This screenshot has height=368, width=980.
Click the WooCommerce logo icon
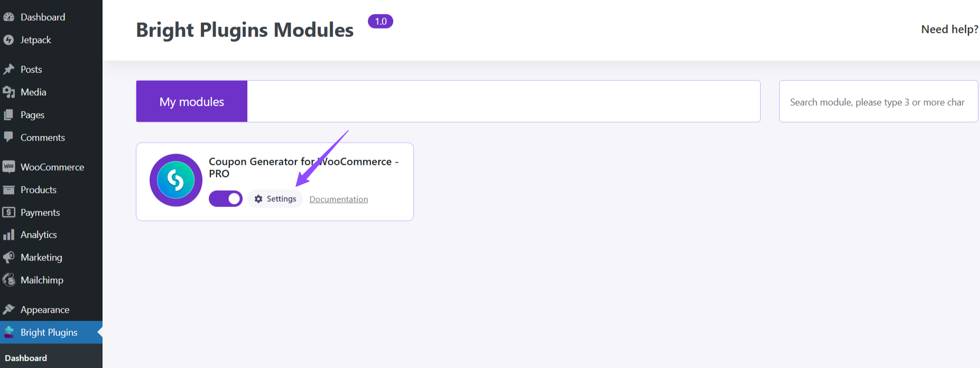(8, 167)
